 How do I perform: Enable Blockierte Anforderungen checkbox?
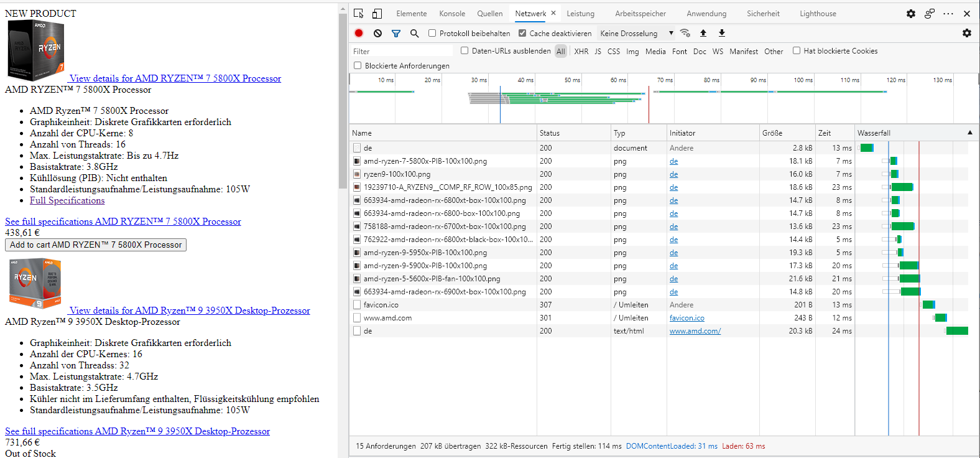click(x=358, y=65)
